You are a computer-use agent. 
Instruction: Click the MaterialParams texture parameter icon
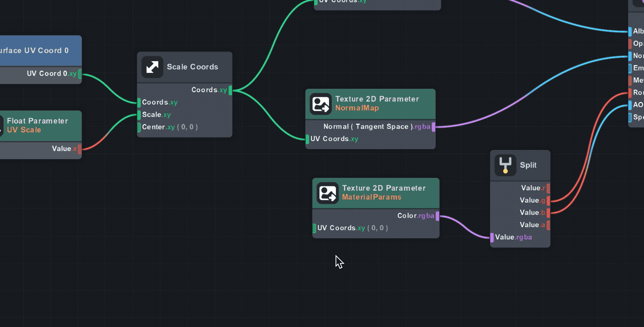(327, 193)
